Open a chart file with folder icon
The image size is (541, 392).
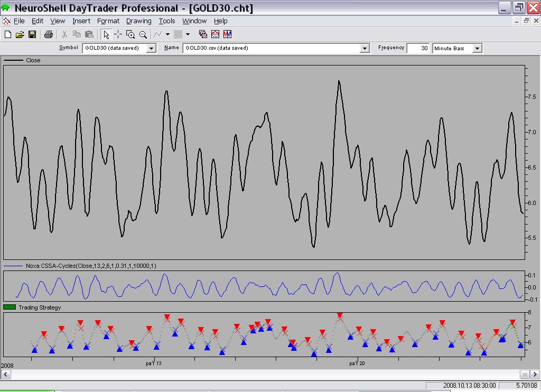point(20,34)
